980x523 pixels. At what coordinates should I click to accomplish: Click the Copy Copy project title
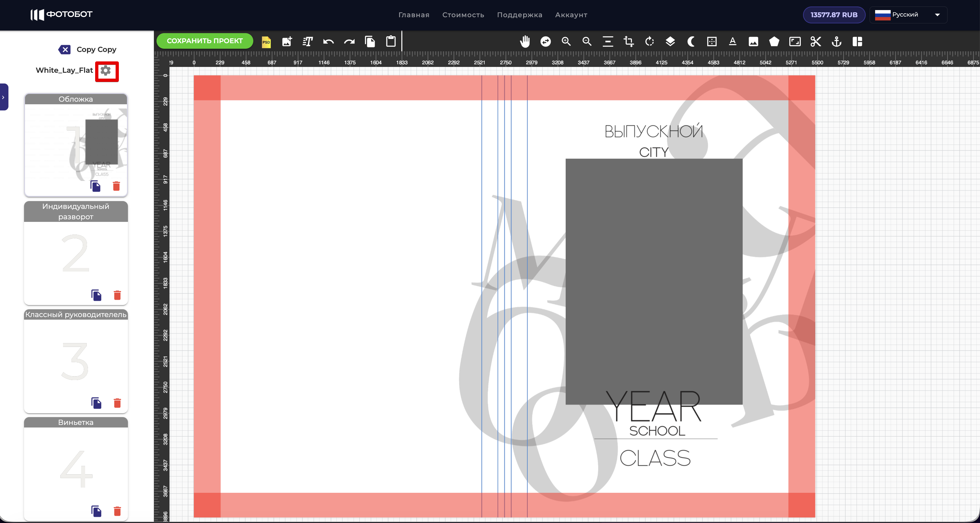pos(96,49)
